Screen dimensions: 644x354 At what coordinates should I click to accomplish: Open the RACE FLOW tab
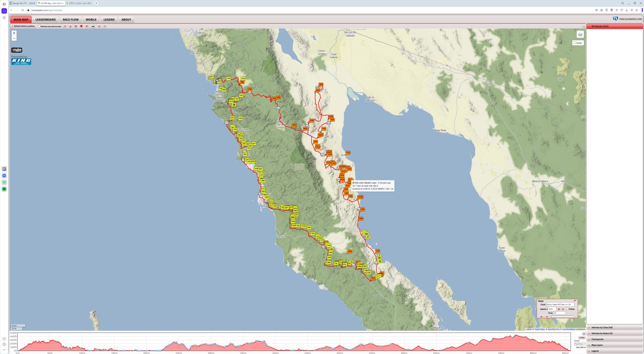pyautogui.click(x=71, y=20)
